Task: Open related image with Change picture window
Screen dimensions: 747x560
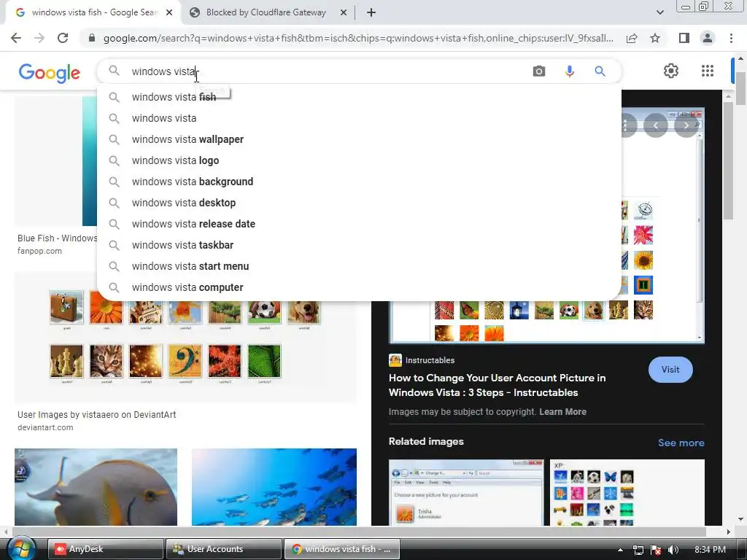Action: pyautogui.click(x=466, y=492)
